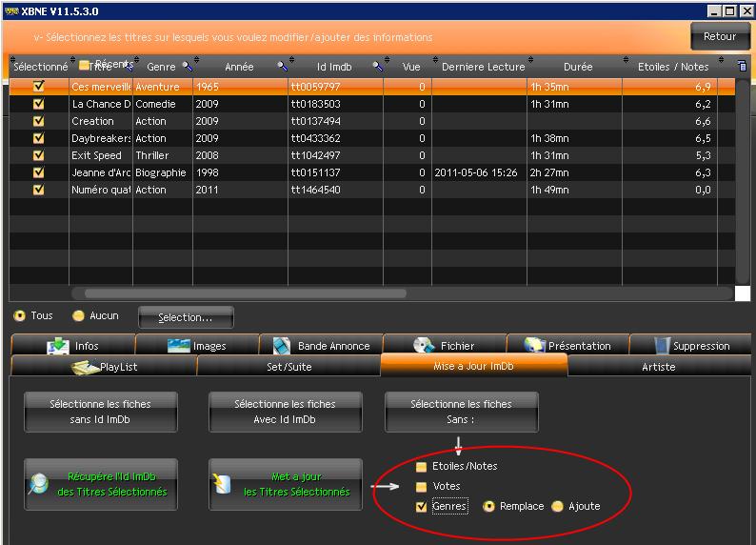Image resolution: width=756 pixels, height=545 pixels.
Task: Open the Set/Suite tab
Action: click(288, 366)
